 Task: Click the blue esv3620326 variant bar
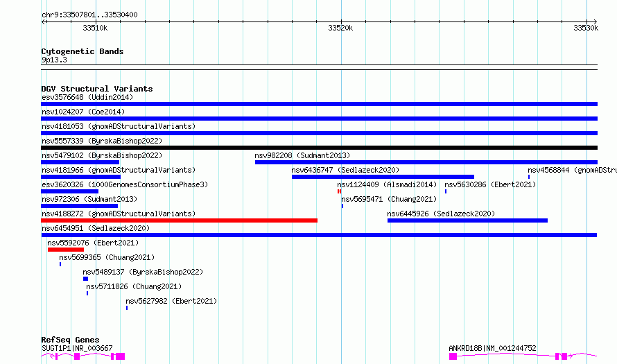point(69,191)
